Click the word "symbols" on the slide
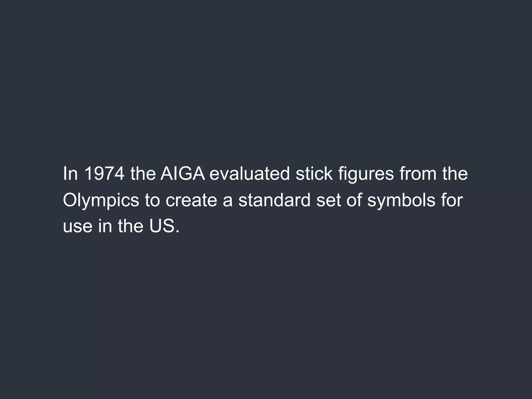Image resolution: width=532 pixels, height=399 pixels. coord(401,201)
